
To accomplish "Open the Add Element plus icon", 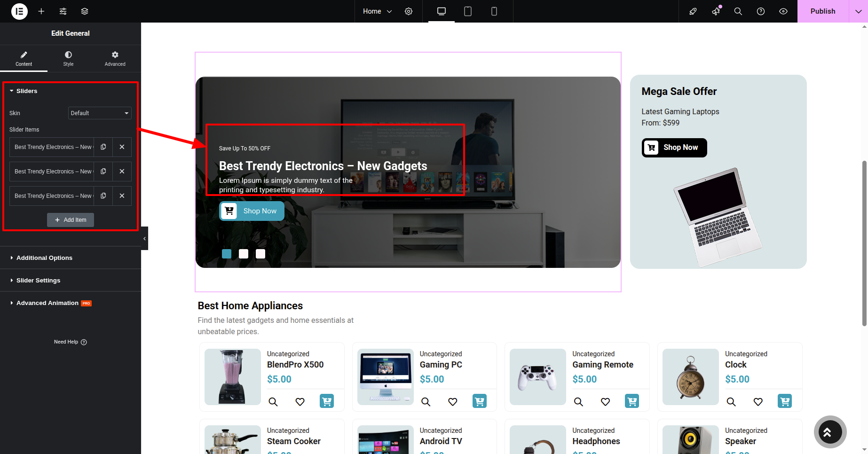I will tap(41, 11).
